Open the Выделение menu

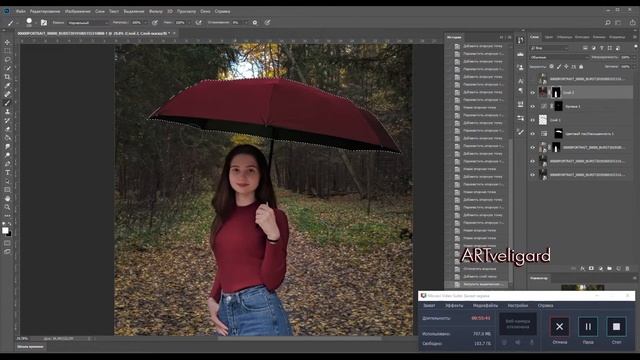click(x=134, y=11)
